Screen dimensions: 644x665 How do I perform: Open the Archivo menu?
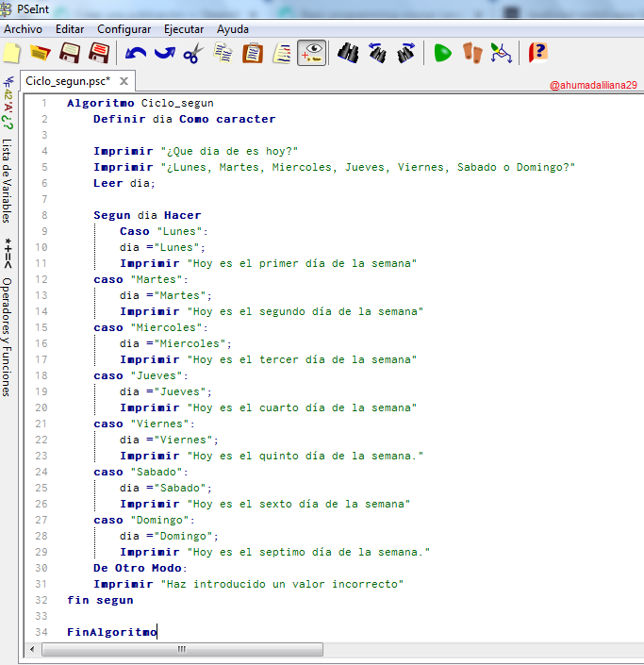point(24,29)
